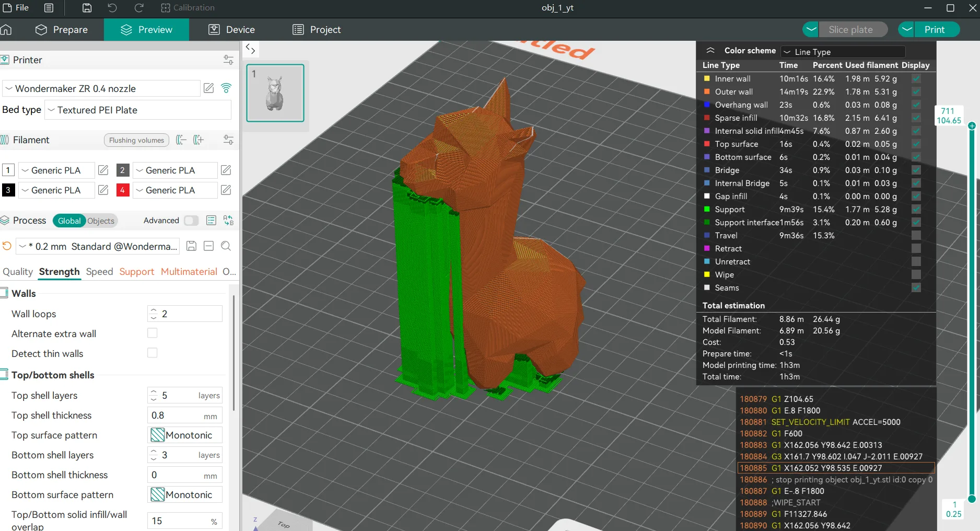Open the 0.2 mm Standard process preset dropdown
Image resolution: width=980 pixels, height=531 pixels.
point(98,247)
